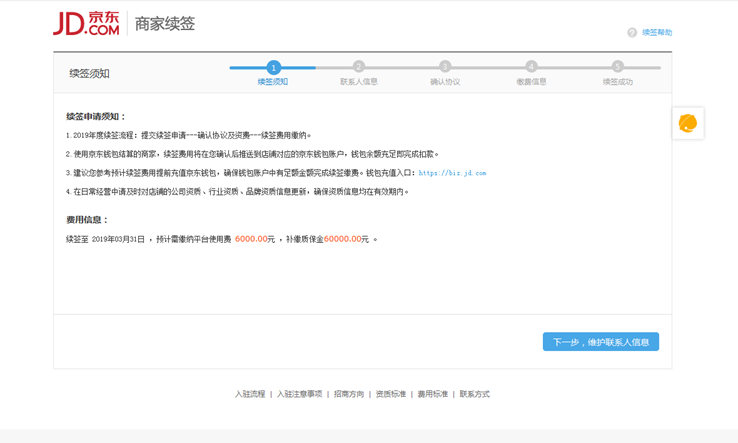Open the 费用标准 footer link
Image resolution: width=738 pixels, height=443 pixels.
point(433,394)
